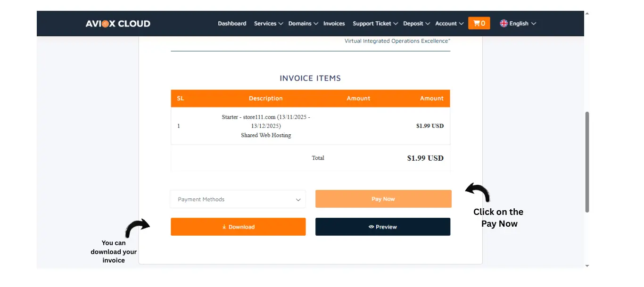
Task: Click the UK flag language icon
Action: pos(504,23)
